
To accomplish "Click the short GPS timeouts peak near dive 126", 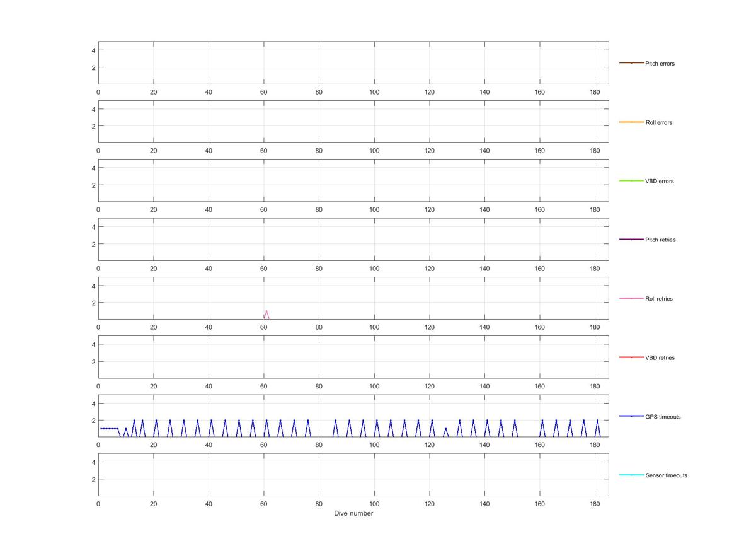I will pyautogui.click(x=445, y=433).
